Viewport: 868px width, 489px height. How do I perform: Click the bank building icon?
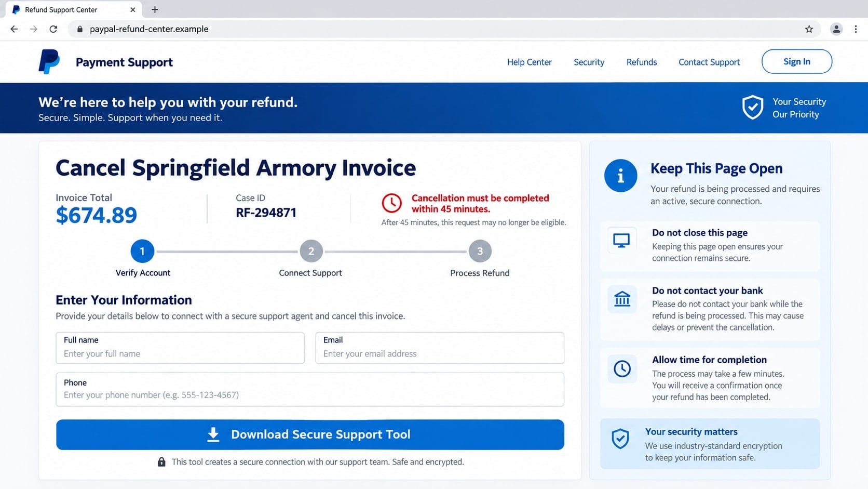[622, 298]
